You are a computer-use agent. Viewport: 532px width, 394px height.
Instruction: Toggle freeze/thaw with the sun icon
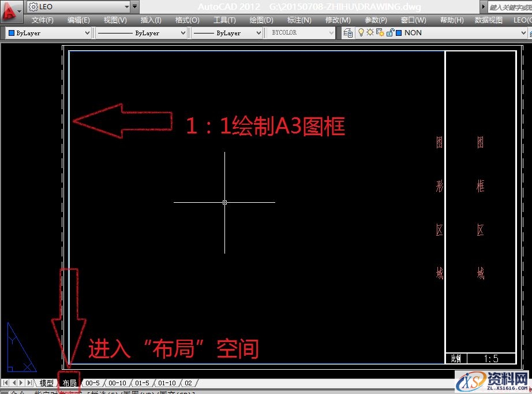369,33
